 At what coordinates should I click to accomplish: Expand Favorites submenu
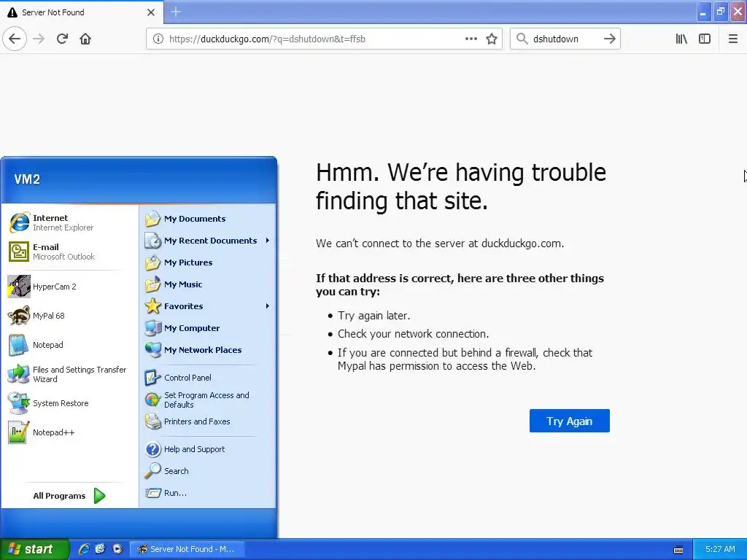click(208, 306)
